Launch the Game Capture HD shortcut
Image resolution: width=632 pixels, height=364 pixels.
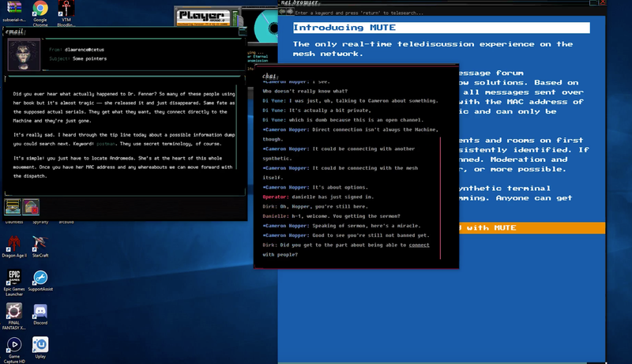pyautogui.click(x=14, y=350)
